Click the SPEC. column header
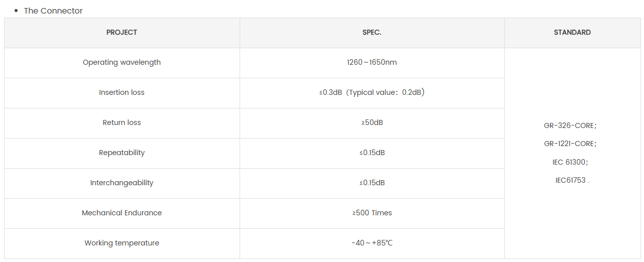 (372, 32)
